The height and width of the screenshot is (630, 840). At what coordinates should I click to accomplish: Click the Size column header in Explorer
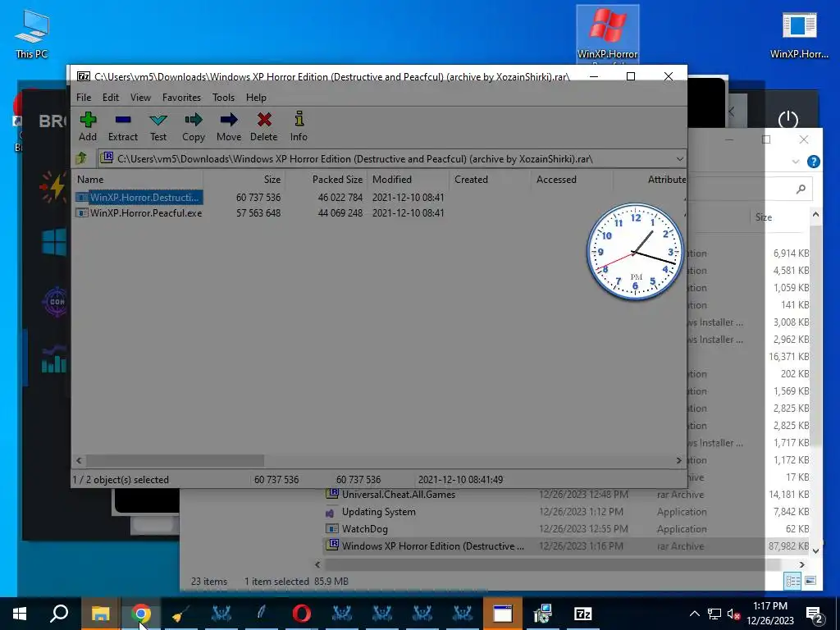point(764,217)
